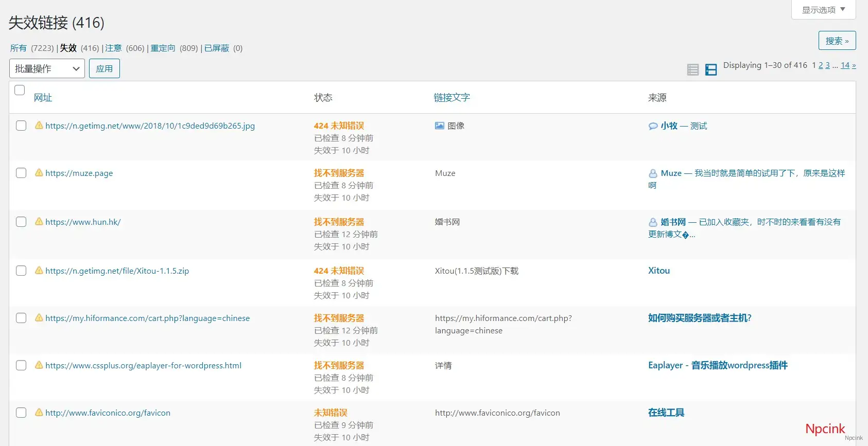The width and height of the screenshot is (868, 446).
Task: Open the https://muze.page link
Action: [79, 173]
